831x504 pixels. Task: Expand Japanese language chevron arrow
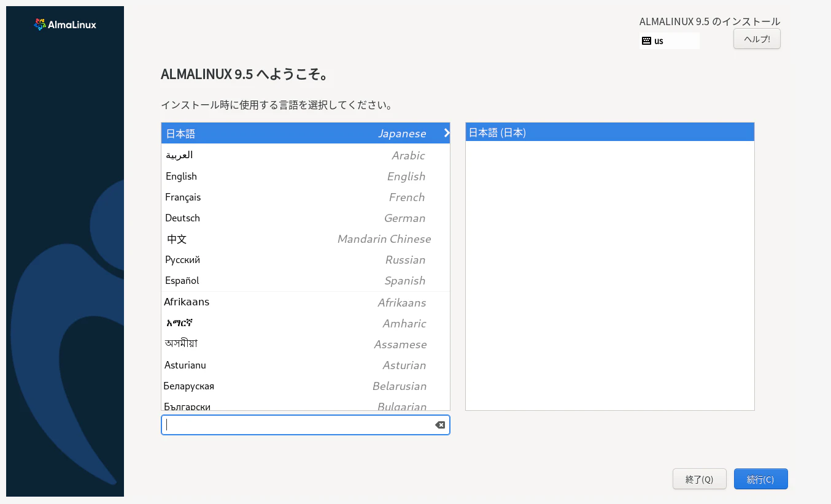[446, 132]
